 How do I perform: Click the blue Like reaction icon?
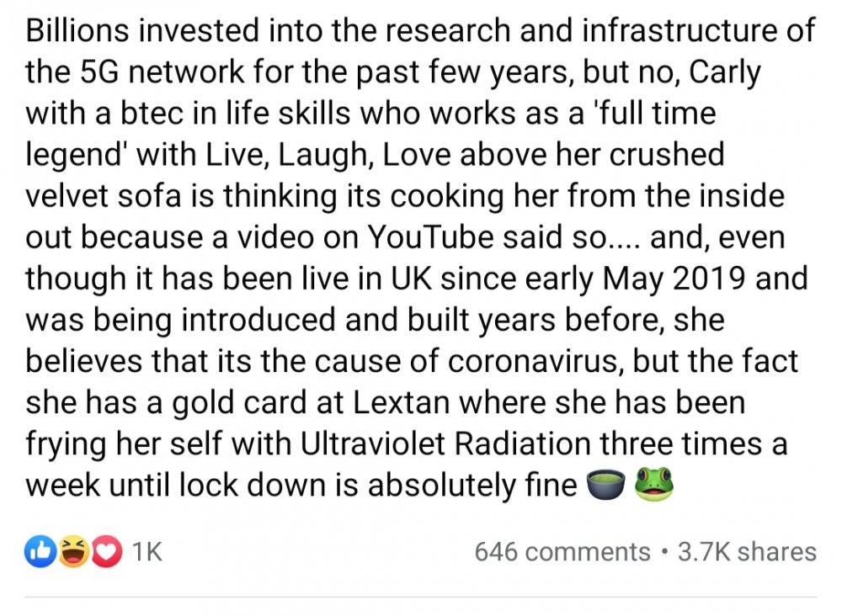(x=40, y=552)
